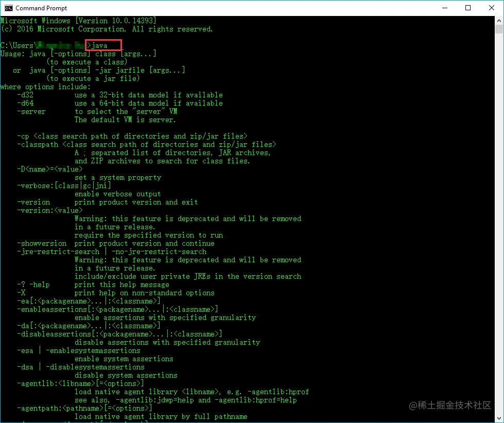Click 'The default VM is server.' line
Viewport: 504px width, 423px height.
coord(126,120)
